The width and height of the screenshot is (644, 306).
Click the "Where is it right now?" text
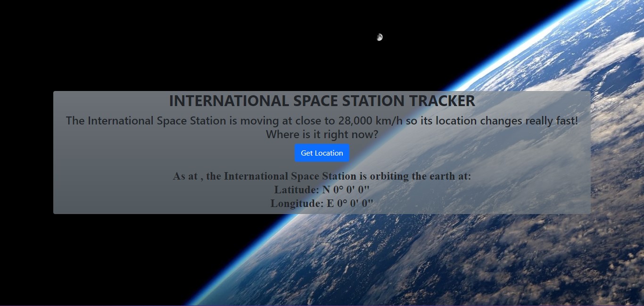(322, 134)
